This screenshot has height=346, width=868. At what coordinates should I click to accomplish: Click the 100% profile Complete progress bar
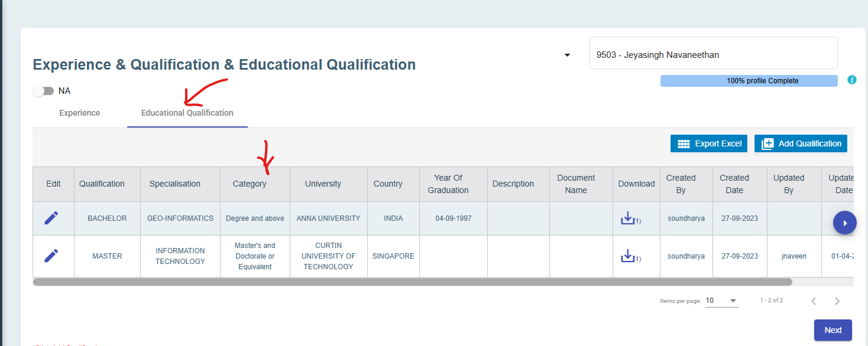click(x=749, y=81)
